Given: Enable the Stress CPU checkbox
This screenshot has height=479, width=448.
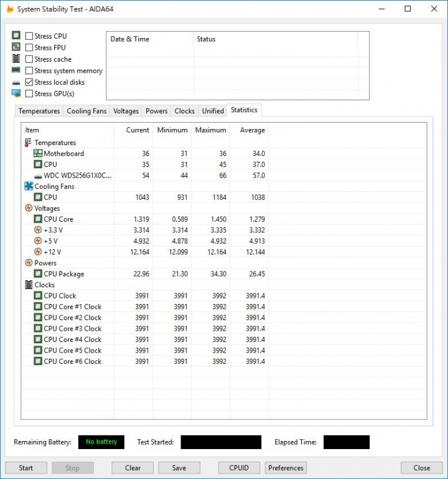Looking at the screenshot, I should [29, 36].
